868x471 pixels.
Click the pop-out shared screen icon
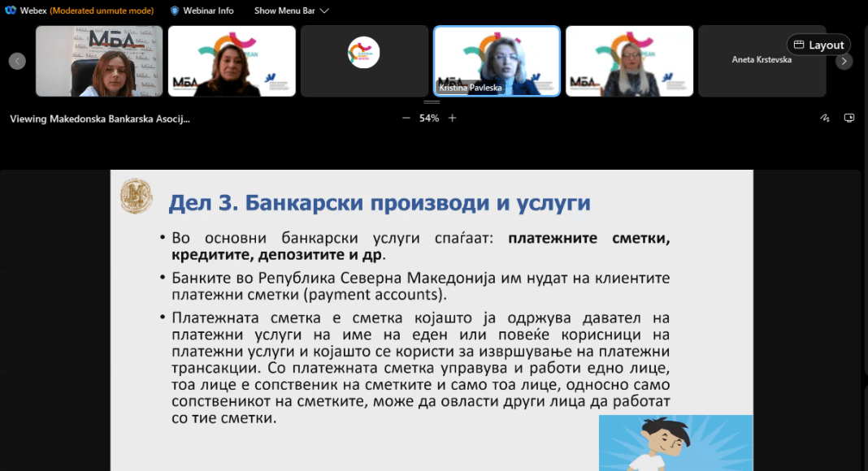coord(849,118)
